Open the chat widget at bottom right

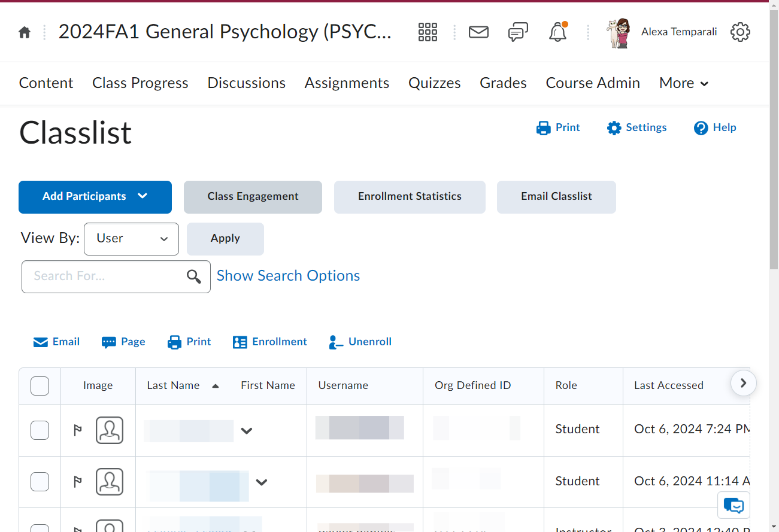pyautogui.click(x=733, y=506)
